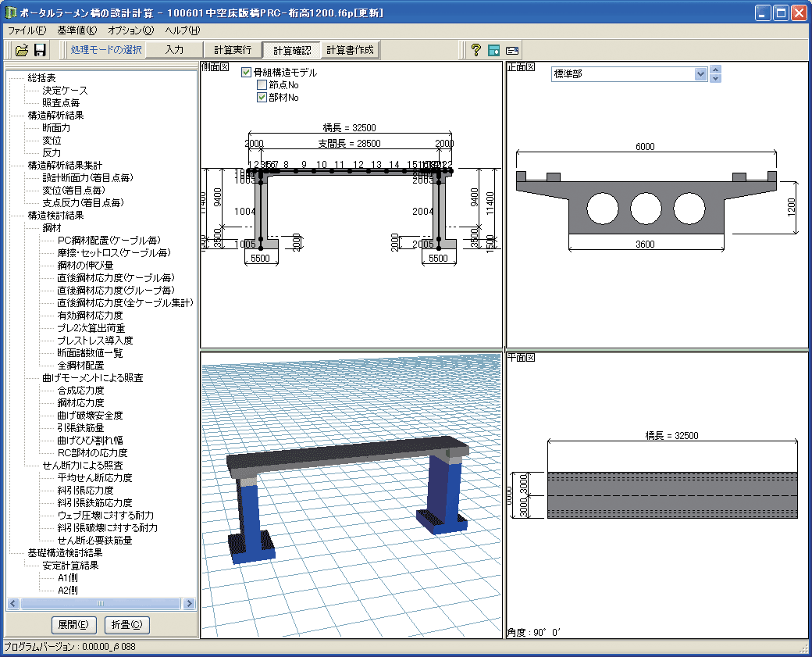Click the 展開(E) button
The width and height of the screenshot is (812, 657).
click(x=73, y=625)
